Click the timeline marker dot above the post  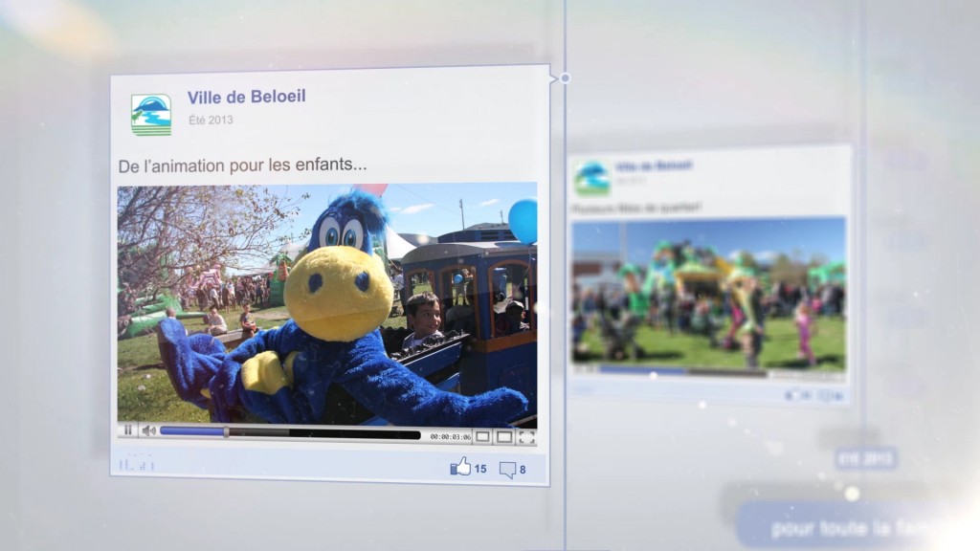point(565,78)
